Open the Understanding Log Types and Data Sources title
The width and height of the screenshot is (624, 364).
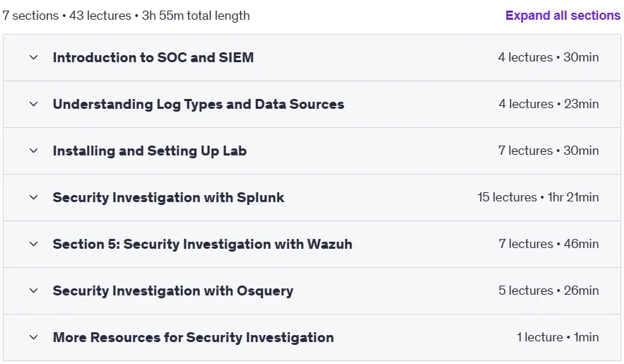(199, 104)
